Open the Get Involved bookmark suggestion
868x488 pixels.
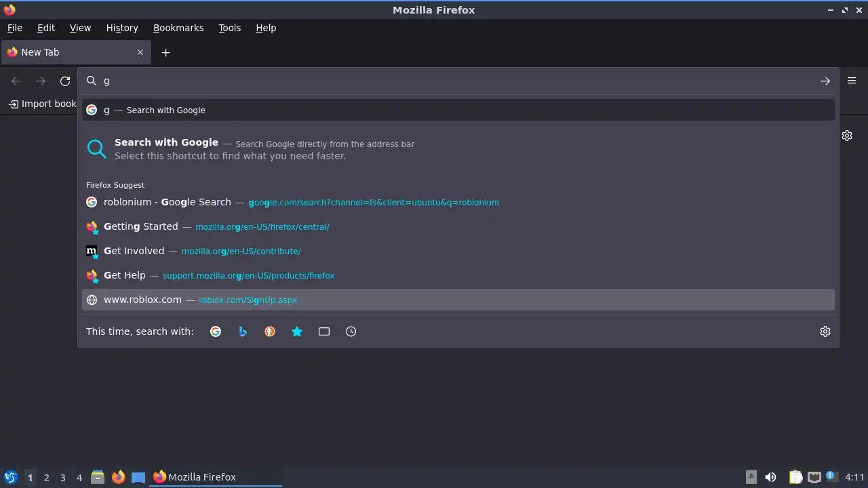pyautogui.click(x=458, y=251)
